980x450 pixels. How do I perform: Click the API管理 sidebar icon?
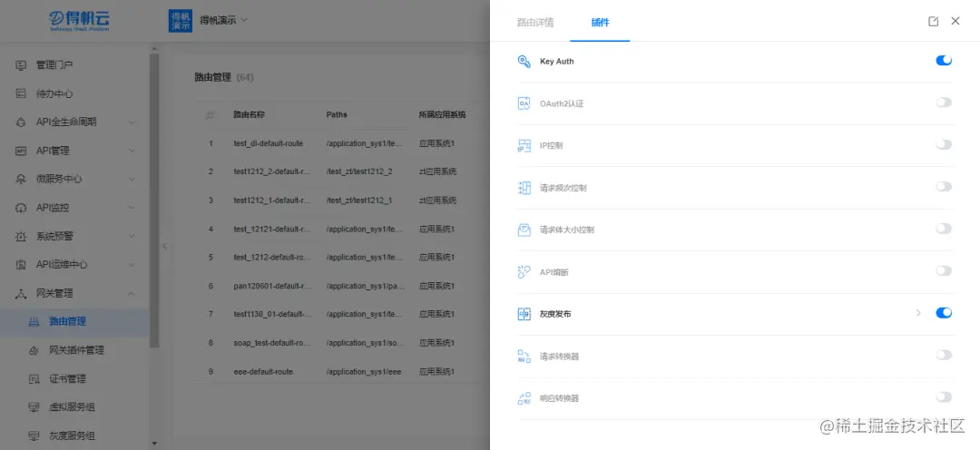click(21, 151)
